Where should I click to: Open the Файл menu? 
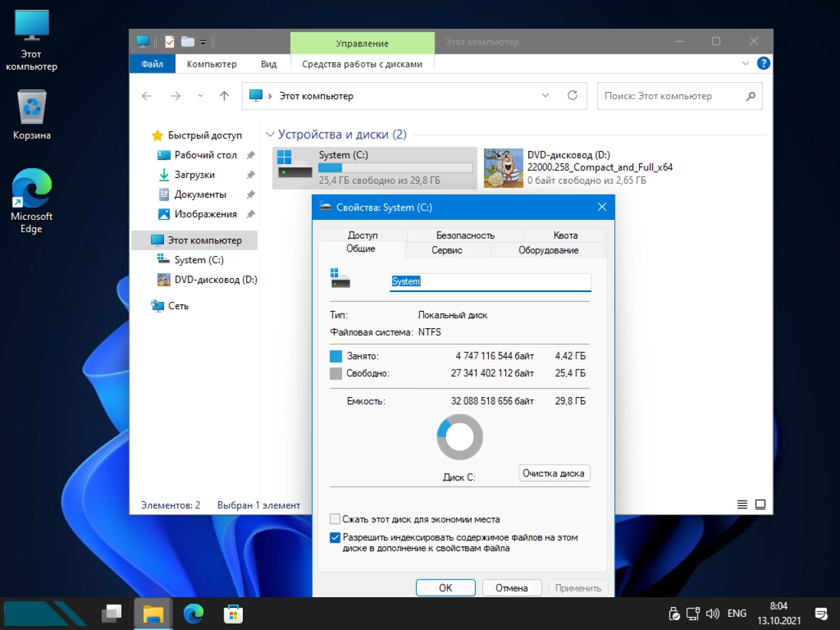tap(152, 64)
